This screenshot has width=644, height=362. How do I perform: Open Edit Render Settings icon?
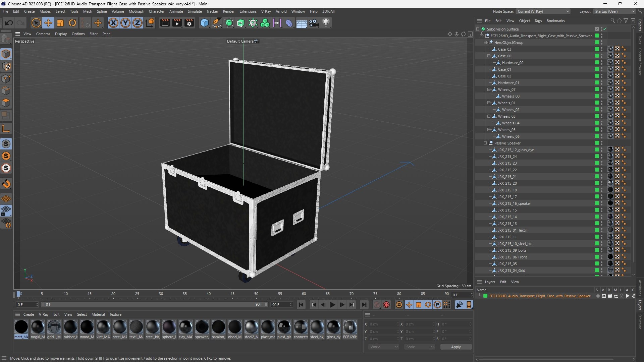pos(189,23)
